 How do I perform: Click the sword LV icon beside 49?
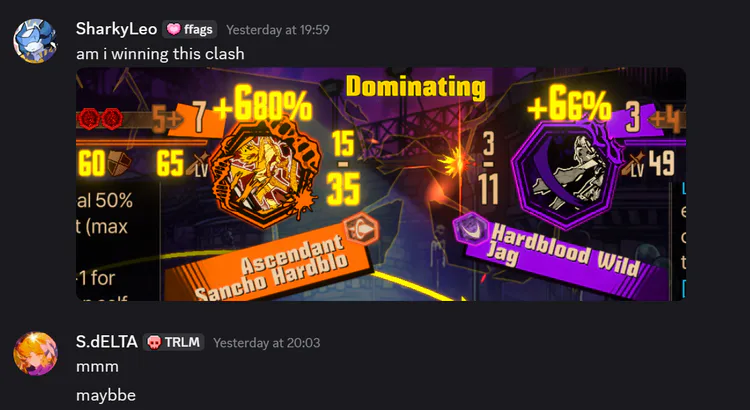[x=636, y=164]
